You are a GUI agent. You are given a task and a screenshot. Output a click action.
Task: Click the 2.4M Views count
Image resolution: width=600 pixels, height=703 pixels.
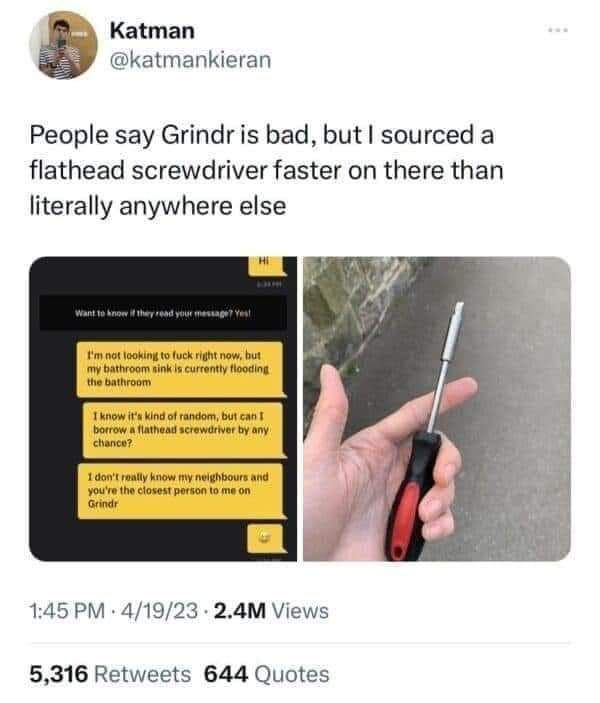coord(271,611)
